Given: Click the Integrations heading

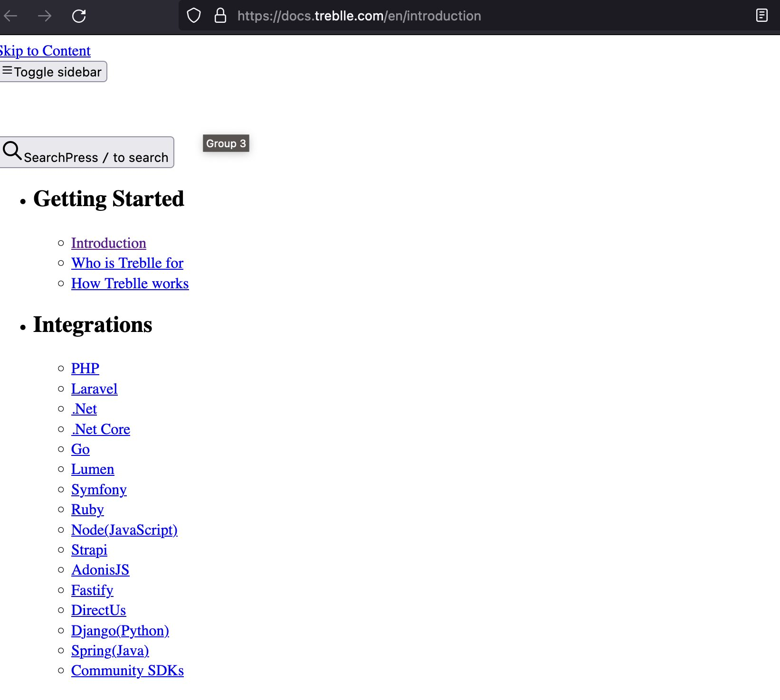Looking at the screenshot, I should (93, 325).
